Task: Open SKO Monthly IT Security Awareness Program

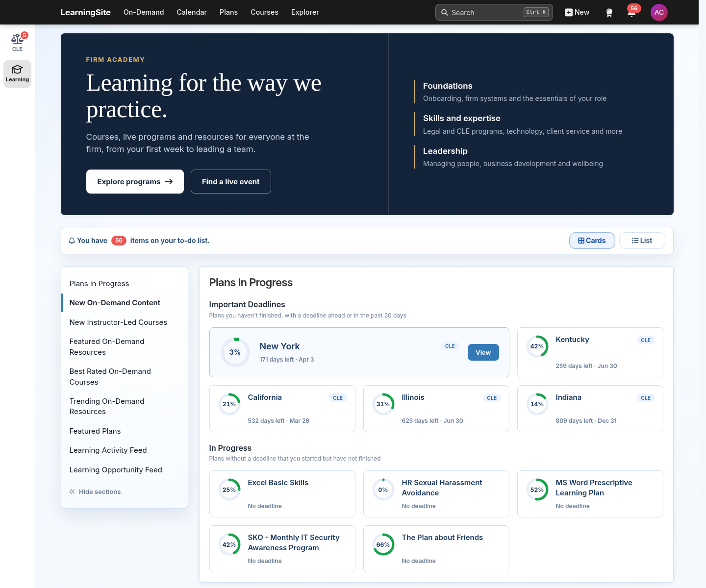Action: 282,549
